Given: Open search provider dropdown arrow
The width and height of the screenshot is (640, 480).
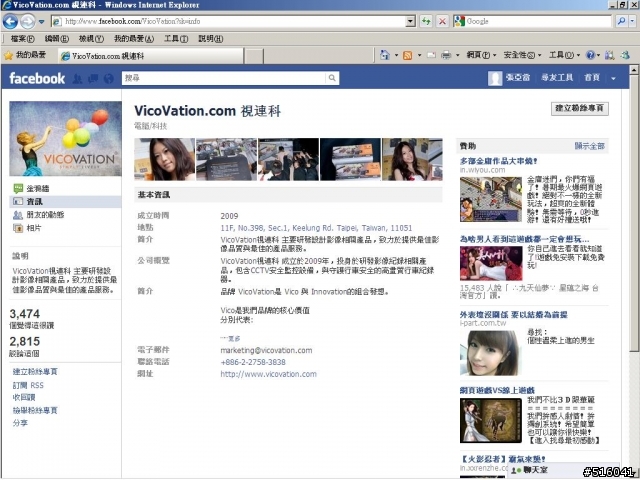Looking at the screenshot, I should click(x=633, y=21).
